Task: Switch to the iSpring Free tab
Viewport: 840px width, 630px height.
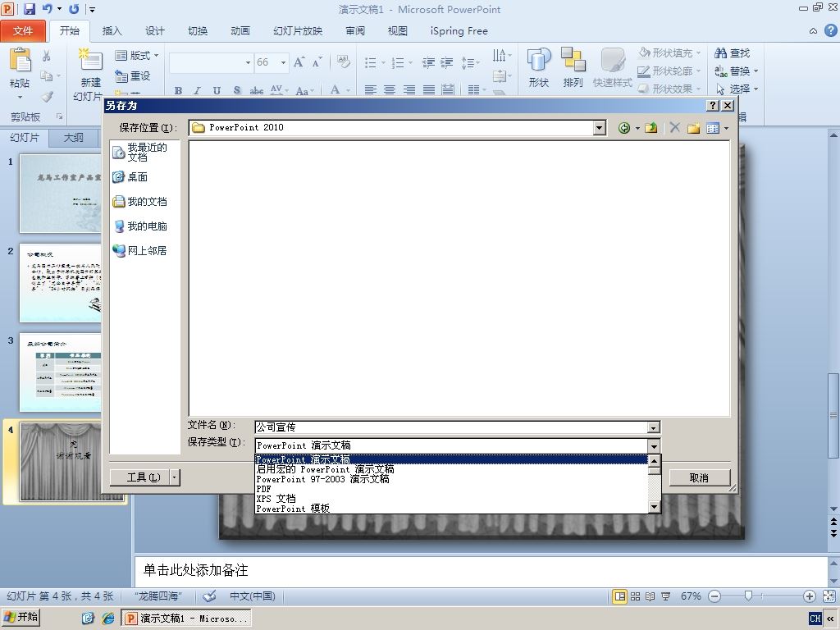Action: pos(459,31)
